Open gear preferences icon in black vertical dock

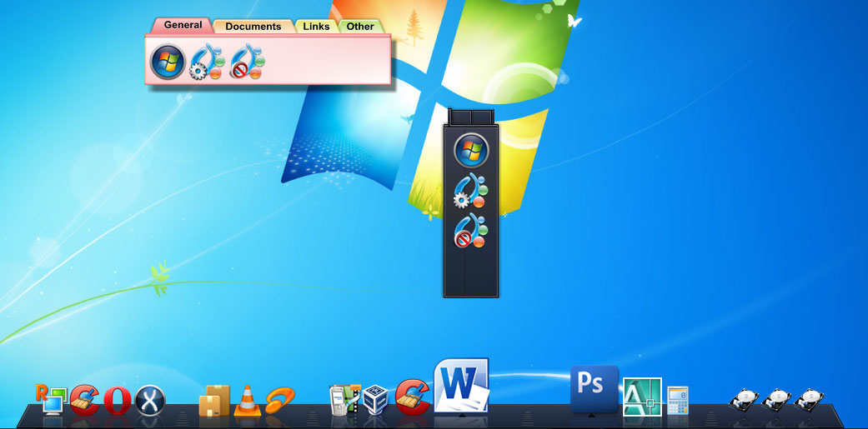pos(470,190)
